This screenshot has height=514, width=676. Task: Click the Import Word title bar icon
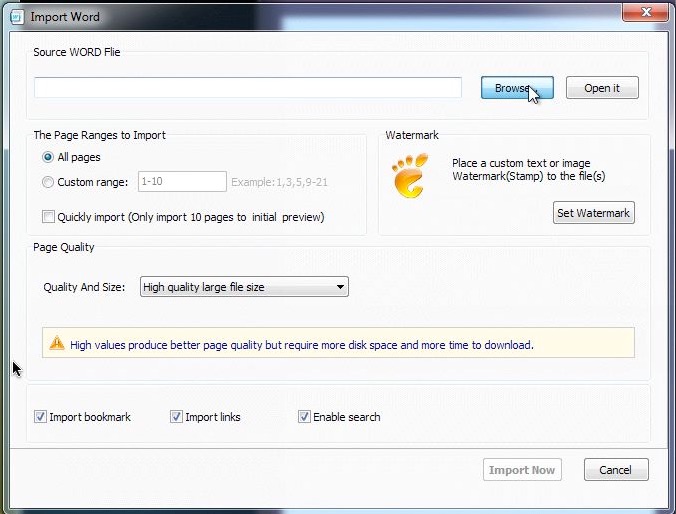(17, 17)
